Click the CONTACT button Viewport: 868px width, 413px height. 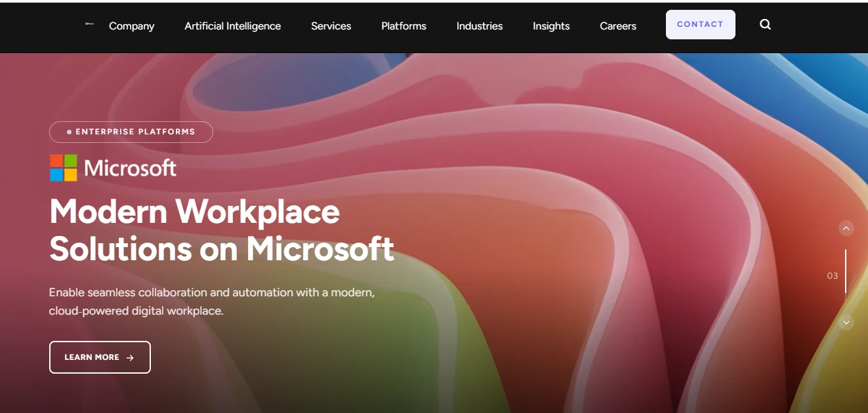click(x=700, y=24)
